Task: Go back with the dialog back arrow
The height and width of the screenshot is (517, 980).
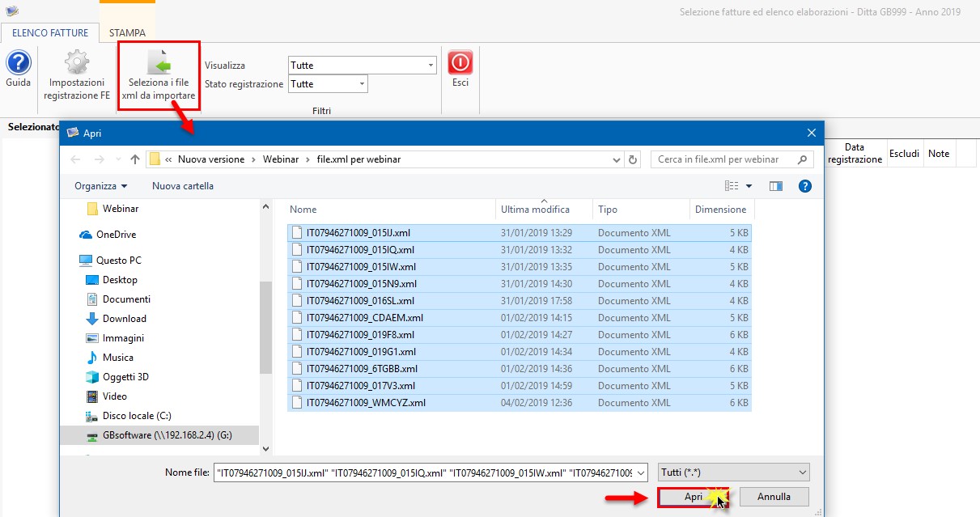Action: (76, 159)
